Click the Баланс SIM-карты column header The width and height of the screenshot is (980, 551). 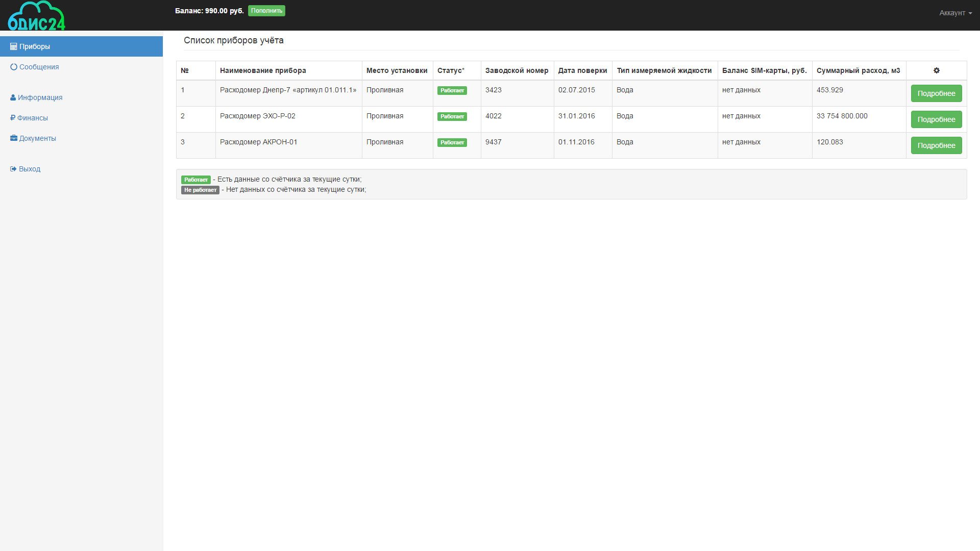pos(764,70)
